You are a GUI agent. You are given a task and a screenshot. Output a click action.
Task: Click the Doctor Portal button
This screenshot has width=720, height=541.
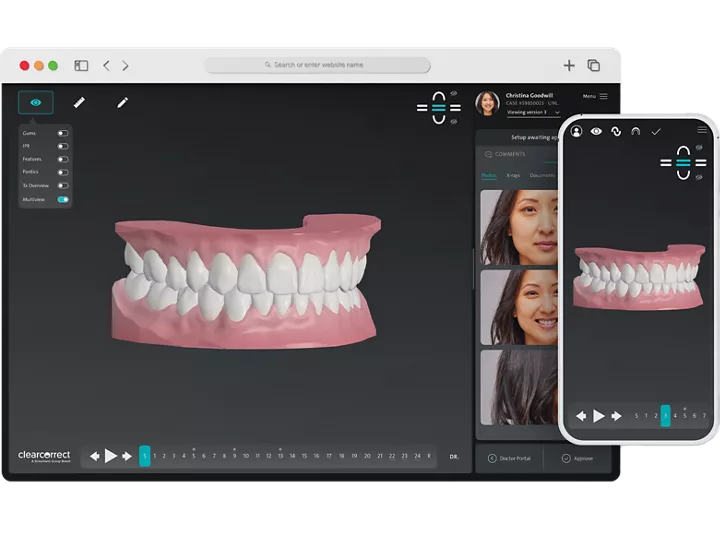510,458
